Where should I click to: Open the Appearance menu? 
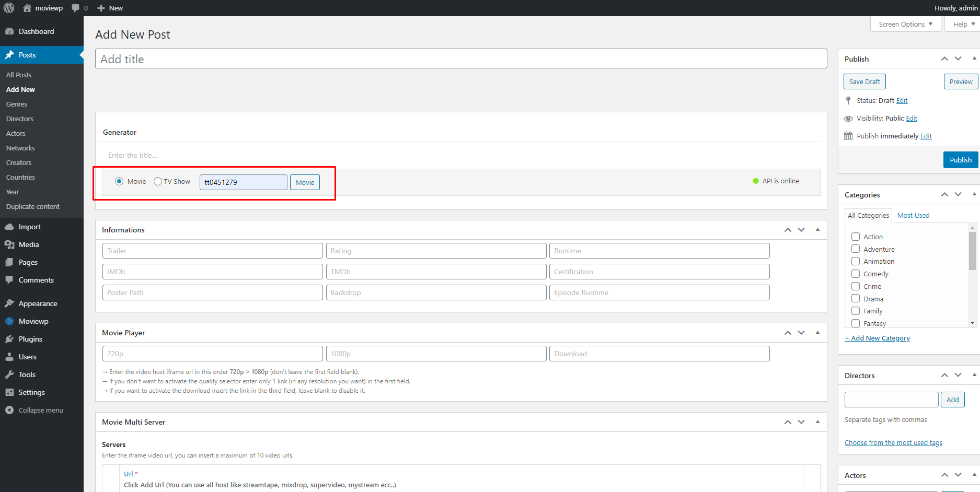pos(38,303)
